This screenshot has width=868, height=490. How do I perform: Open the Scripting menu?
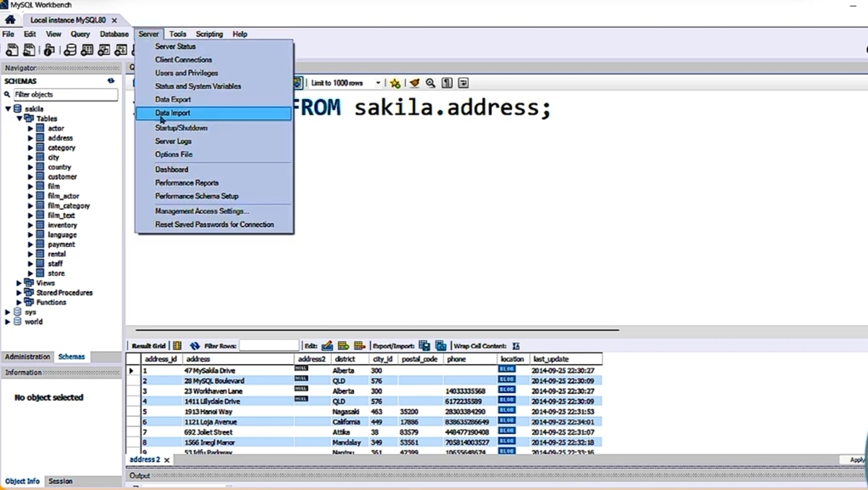[x=209, y=34]
